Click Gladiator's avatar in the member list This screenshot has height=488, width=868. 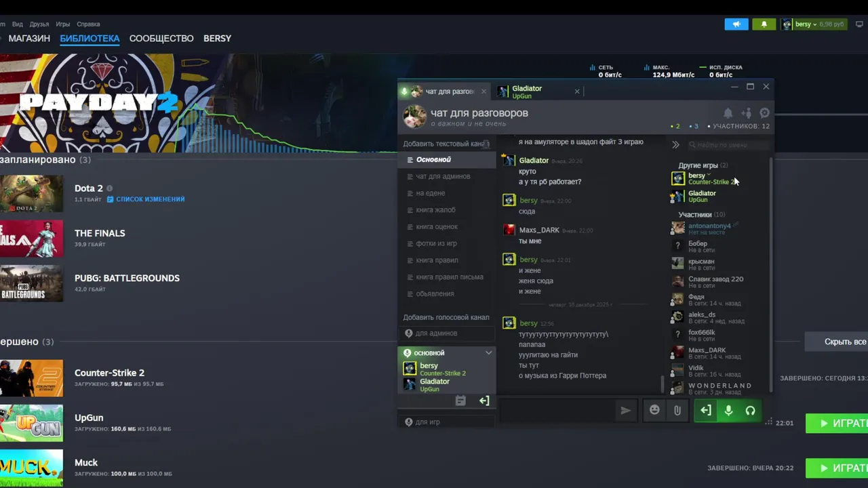tap(677, 197)
